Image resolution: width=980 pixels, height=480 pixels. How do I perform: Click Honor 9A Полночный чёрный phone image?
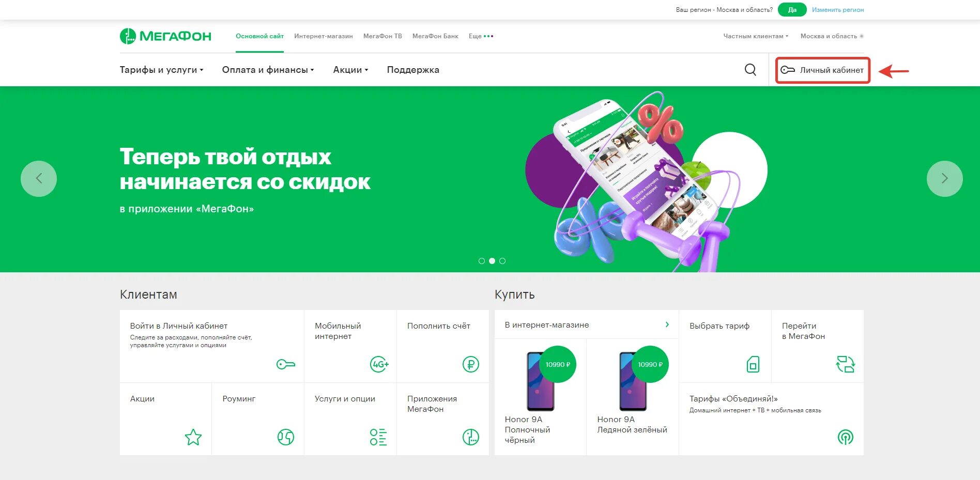(x=540, y=381)
